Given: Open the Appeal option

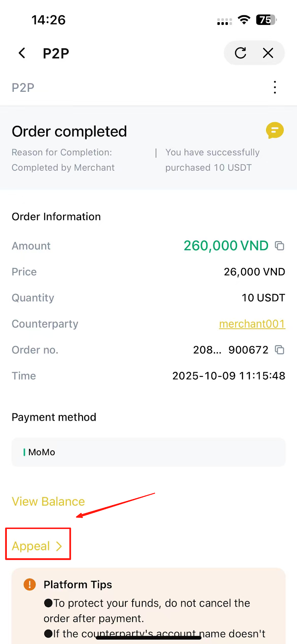Looking at the screenshot, I should pyautogui.click(x=31, y=546).
